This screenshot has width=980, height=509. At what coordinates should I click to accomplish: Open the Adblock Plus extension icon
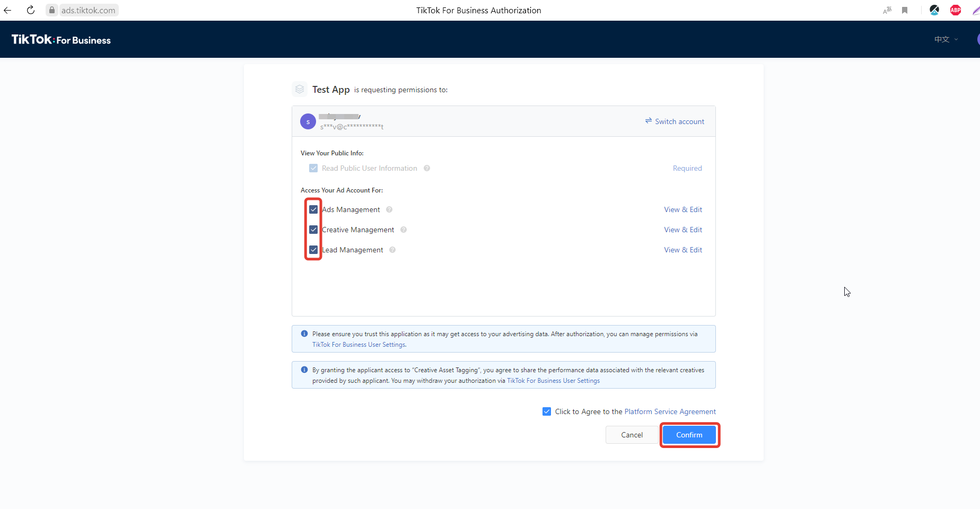956,10
